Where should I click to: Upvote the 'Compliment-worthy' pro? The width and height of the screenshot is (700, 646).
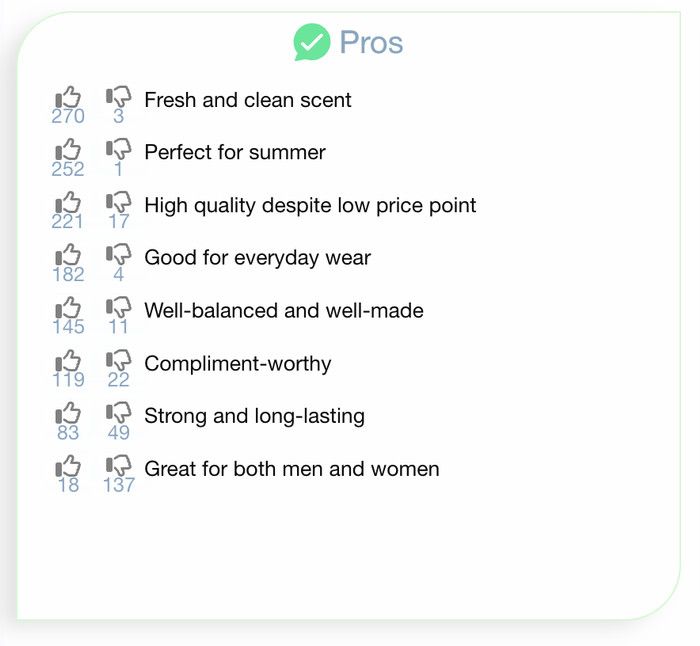(68, 360)
